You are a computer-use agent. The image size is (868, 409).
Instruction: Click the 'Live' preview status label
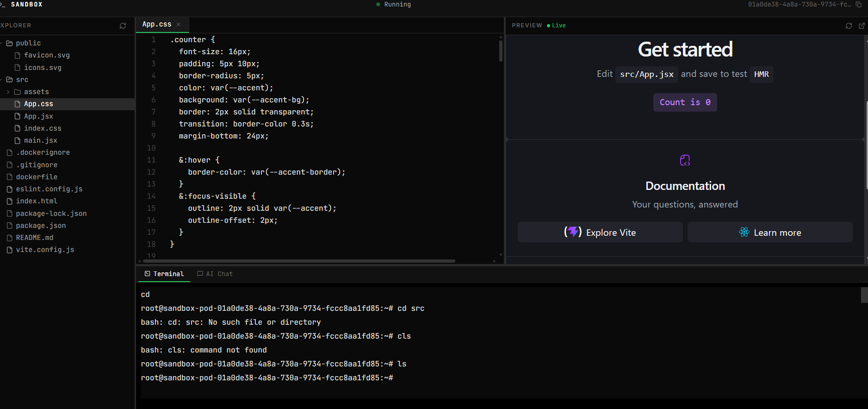556,25
